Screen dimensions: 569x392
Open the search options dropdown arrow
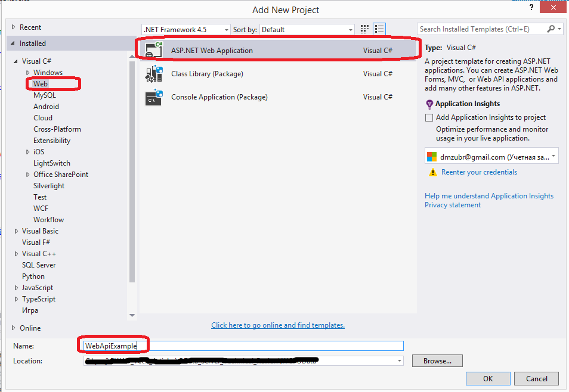[559, 29]
